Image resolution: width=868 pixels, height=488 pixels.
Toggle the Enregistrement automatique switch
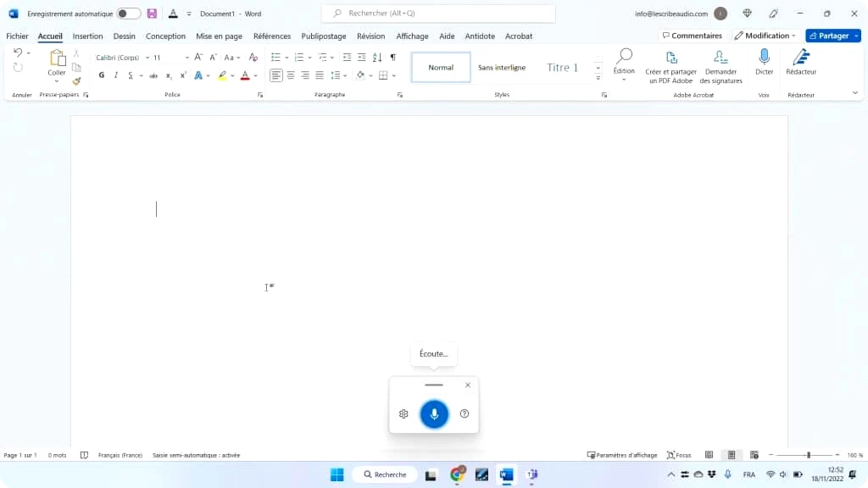129,14
